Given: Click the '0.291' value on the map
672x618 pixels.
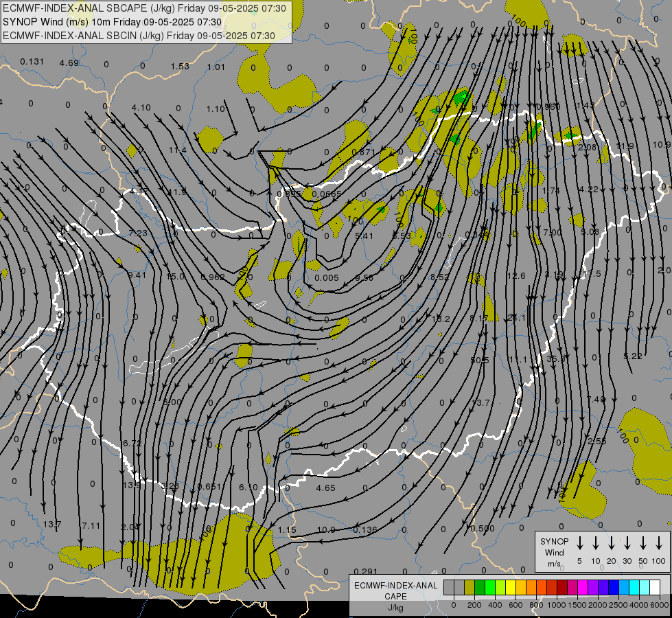Looking at the screenshot, I should click(366, 571).
